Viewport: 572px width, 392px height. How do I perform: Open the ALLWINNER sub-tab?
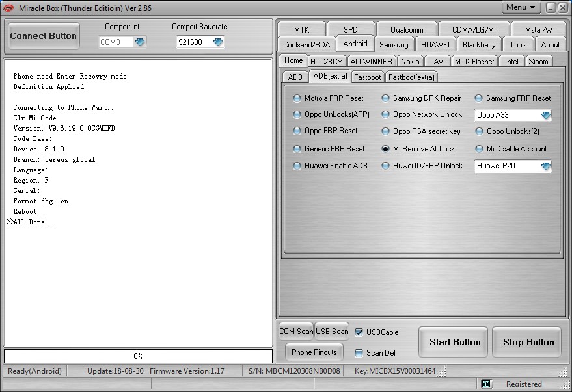click(x=371, y=62)
